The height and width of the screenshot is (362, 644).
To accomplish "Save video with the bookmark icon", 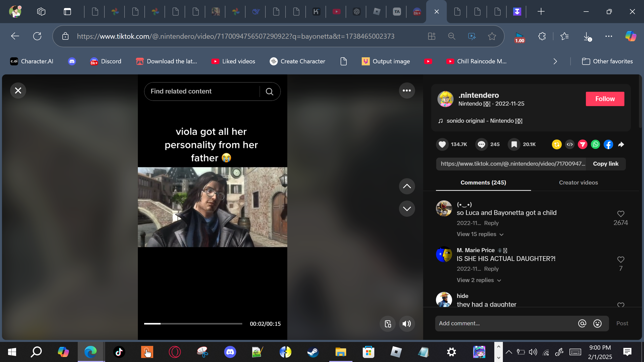I will pos(514,144).
